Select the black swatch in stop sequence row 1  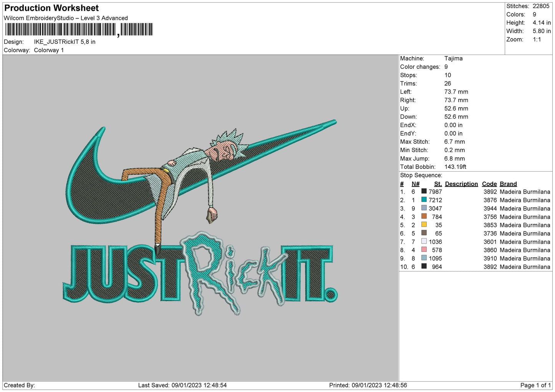424,191
